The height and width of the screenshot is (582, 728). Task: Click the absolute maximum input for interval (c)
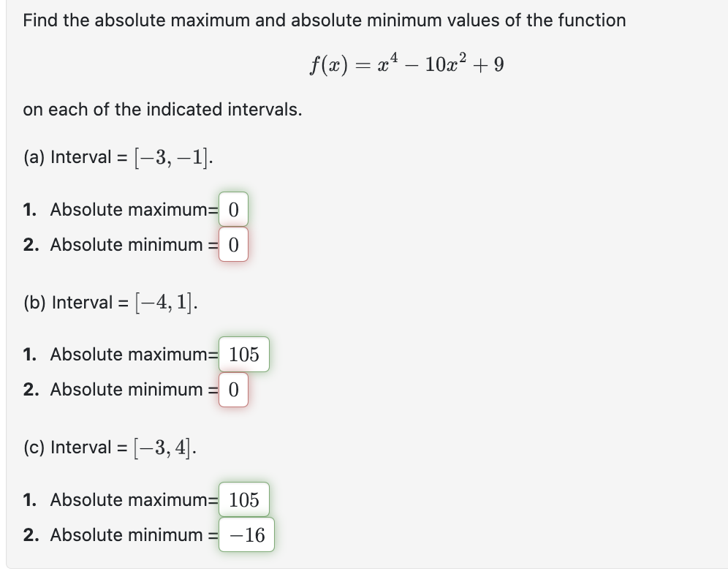click(243, 499)
